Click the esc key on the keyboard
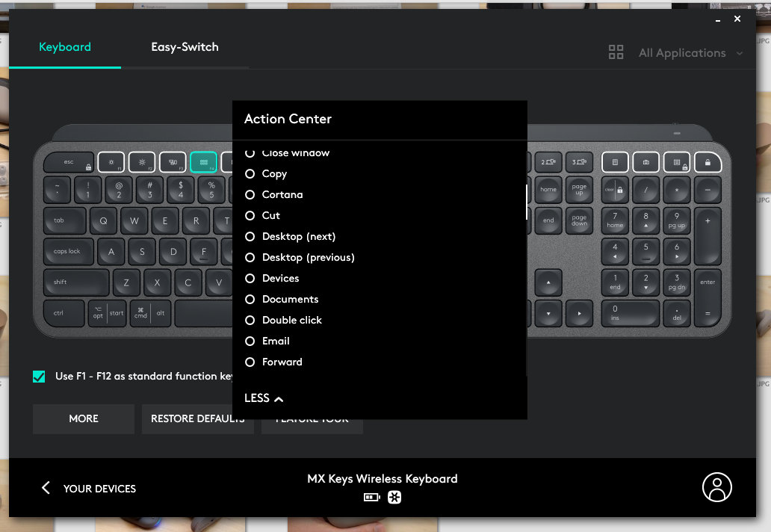The height and width of the screenshot is (532, 771). tap(68, 161)
